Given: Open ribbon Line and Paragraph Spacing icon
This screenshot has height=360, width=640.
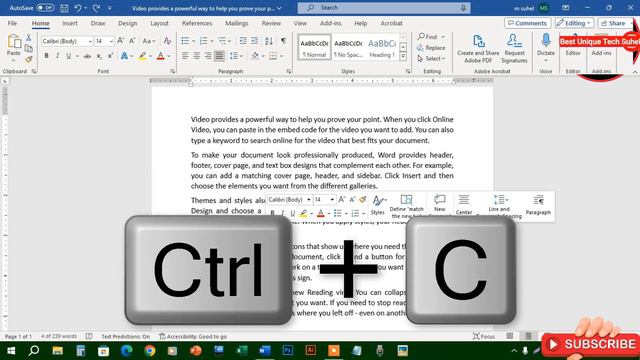Looking at the screenshot, I should 234,56.
